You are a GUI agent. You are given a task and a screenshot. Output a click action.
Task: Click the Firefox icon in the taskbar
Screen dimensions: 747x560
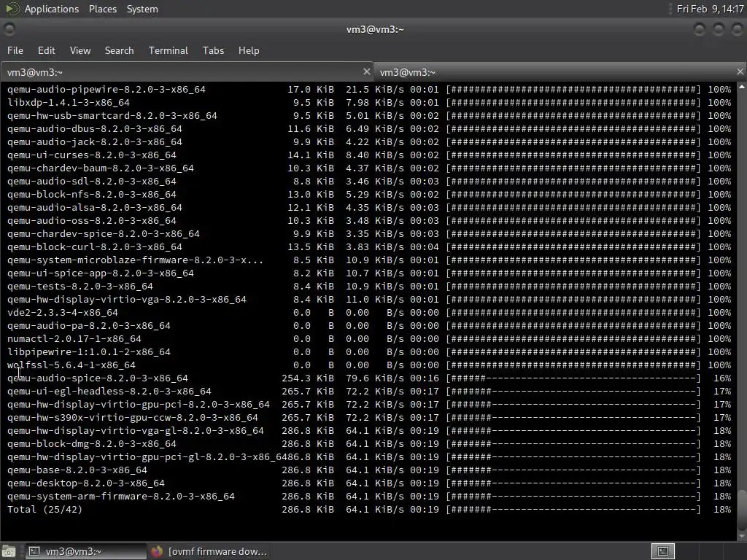[157, 551]
